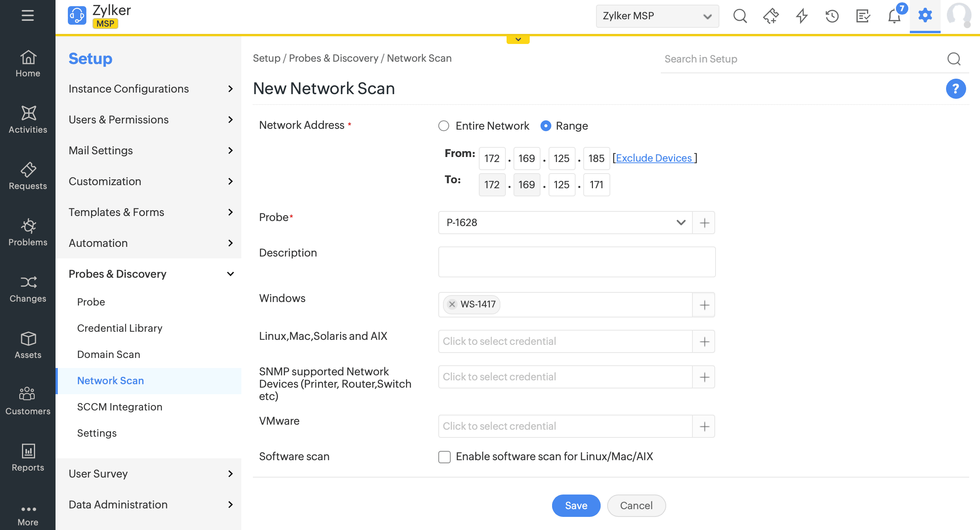Open the notifications bell icon
The height and width of the screenshot is (530, 980).
click(x=894, y=16)
